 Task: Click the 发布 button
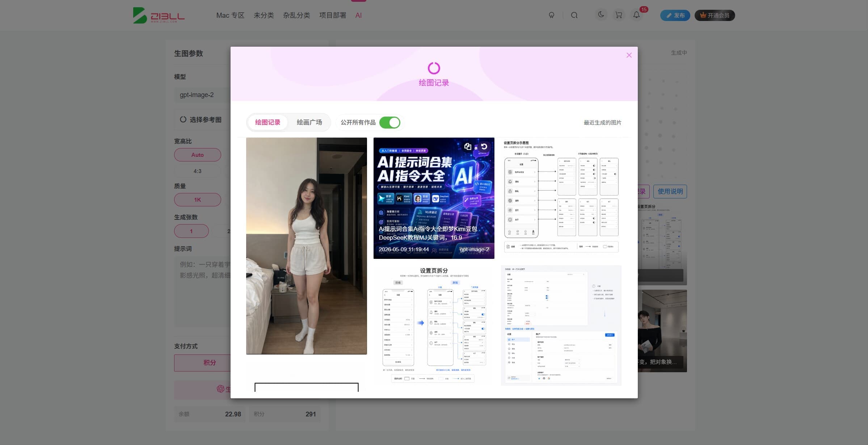click(x=675, y=15)
